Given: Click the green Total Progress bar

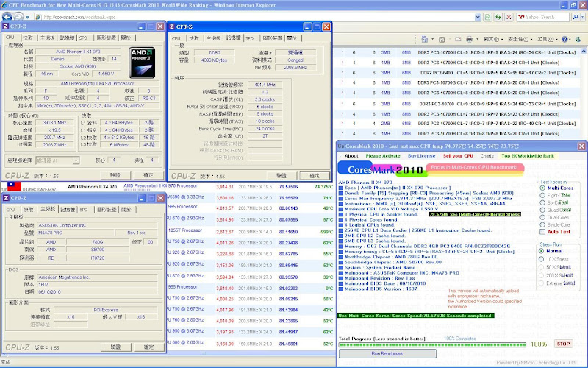Looking at the screenshot, I should click(432, 344).
